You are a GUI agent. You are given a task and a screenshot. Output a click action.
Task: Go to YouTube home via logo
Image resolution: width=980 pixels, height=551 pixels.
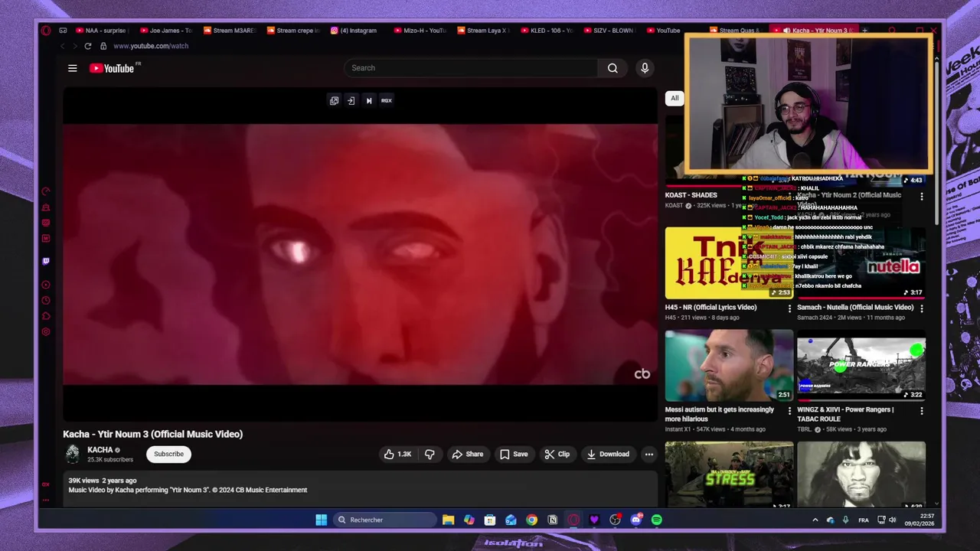112,68
